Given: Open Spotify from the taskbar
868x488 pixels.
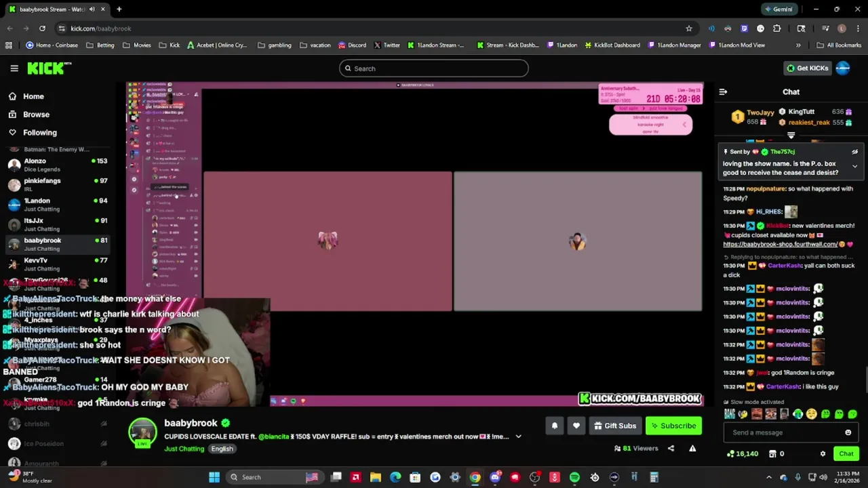Looking at the screenshot, I should point(574,477).
